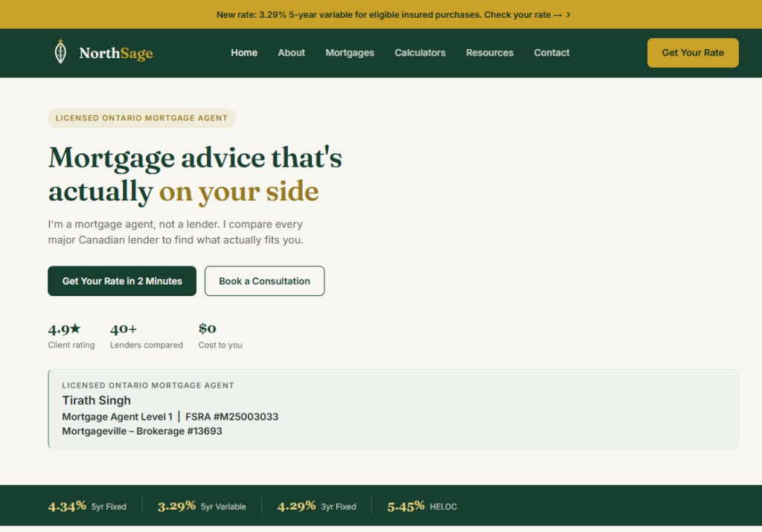Screen dimensions: 762x532
Task: Click the 4.29% 3yr Fixed rate
Action: (316, 506)
